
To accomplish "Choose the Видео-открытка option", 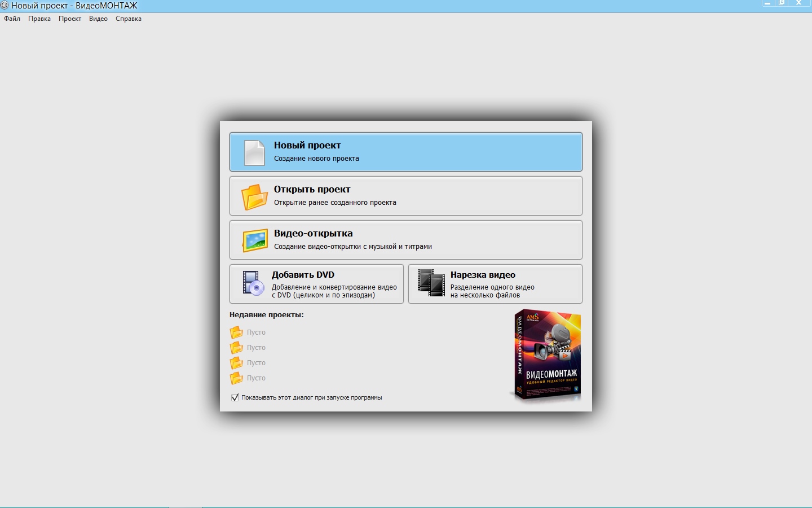I will coord(406,240).
